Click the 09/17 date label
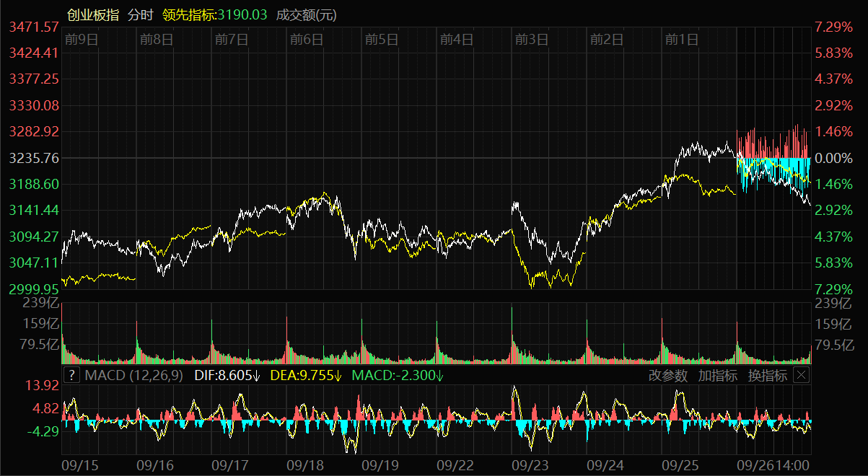The image size is (868, 476). pos(231,466)
